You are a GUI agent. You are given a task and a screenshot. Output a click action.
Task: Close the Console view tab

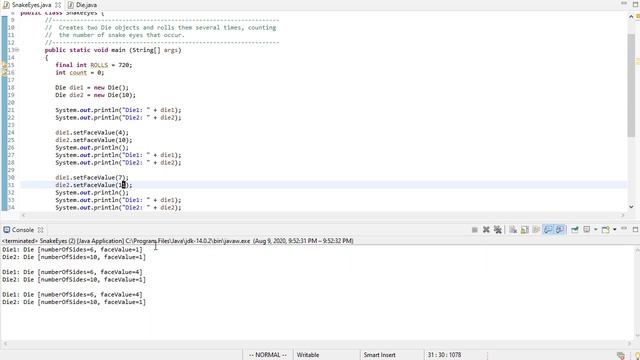40,230
